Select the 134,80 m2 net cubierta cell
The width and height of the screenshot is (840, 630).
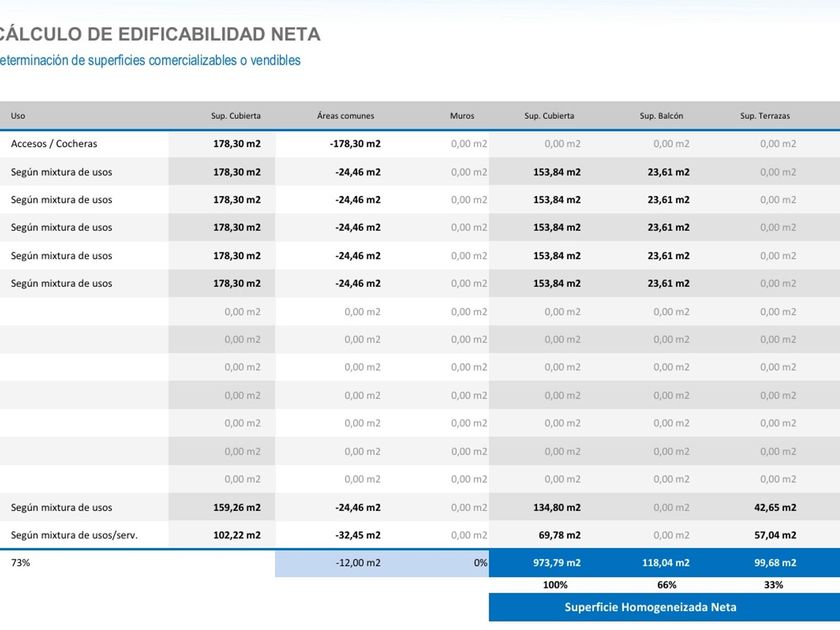coord(557,507)
